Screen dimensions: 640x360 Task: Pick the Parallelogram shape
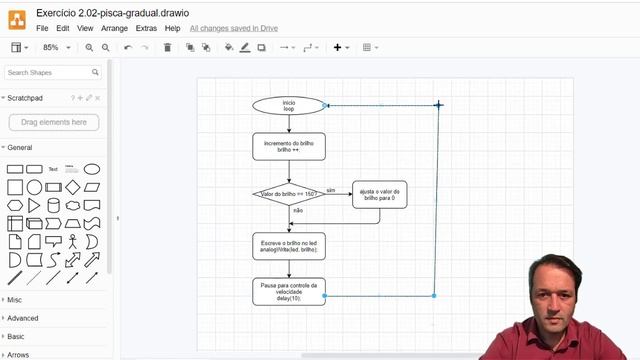pos(92,187)
